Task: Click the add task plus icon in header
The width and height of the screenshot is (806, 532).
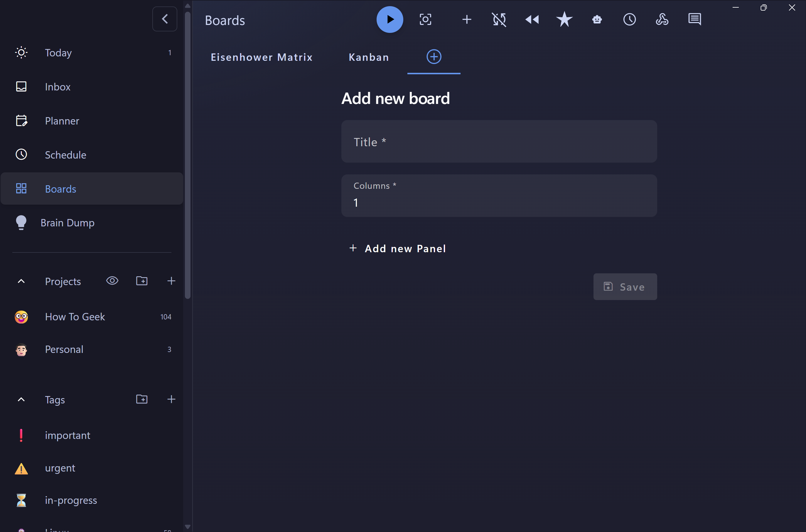Action: pyautogui.click(x=467, y=19)
